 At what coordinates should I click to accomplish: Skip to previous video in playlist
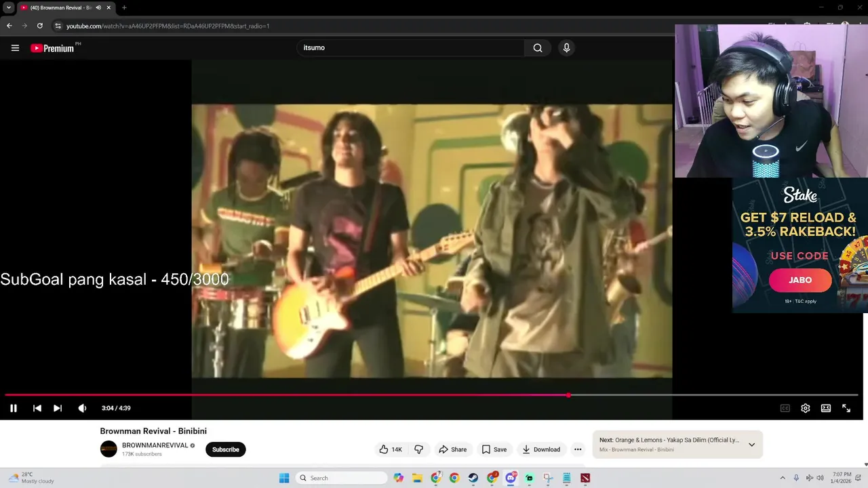coord(37,408)
